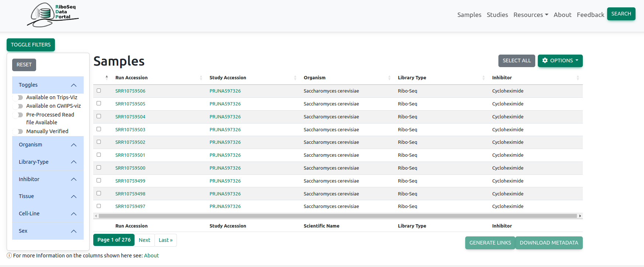
Task: Click the horizontal scrollbar right arrow
Action: (580, 216)
